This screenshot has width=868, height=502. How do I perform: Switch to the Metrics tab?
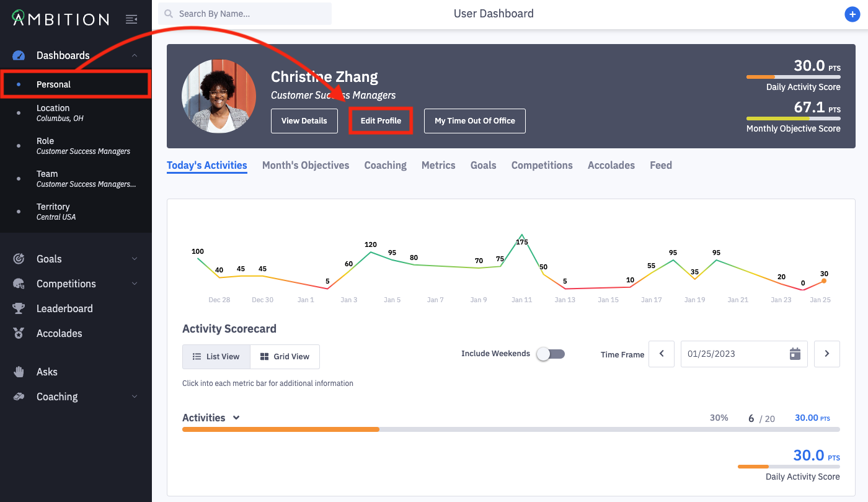coord(438,165)
